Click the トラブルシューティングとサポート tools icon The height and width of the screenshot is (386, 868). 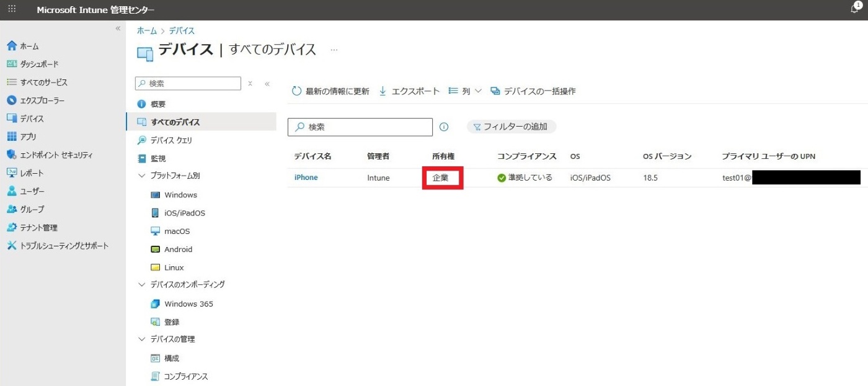[11, 246]
